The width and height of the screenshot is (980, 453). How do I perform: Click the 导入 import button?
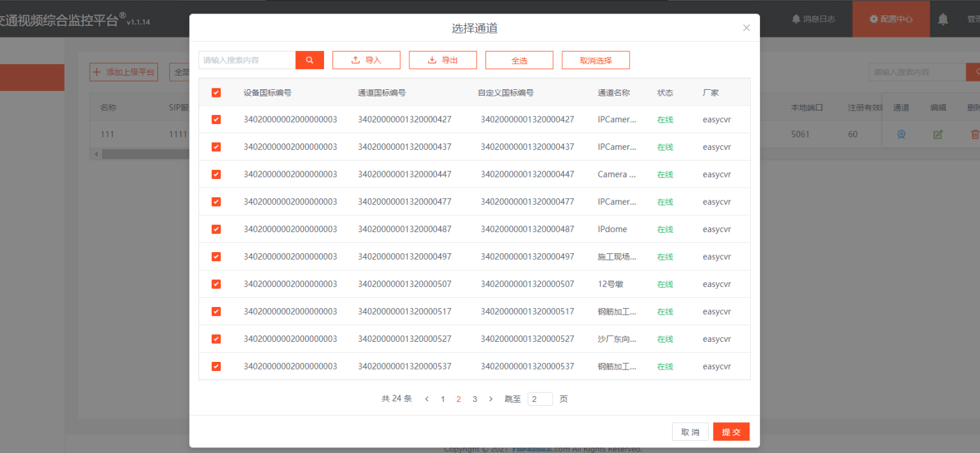pos(366,60)
